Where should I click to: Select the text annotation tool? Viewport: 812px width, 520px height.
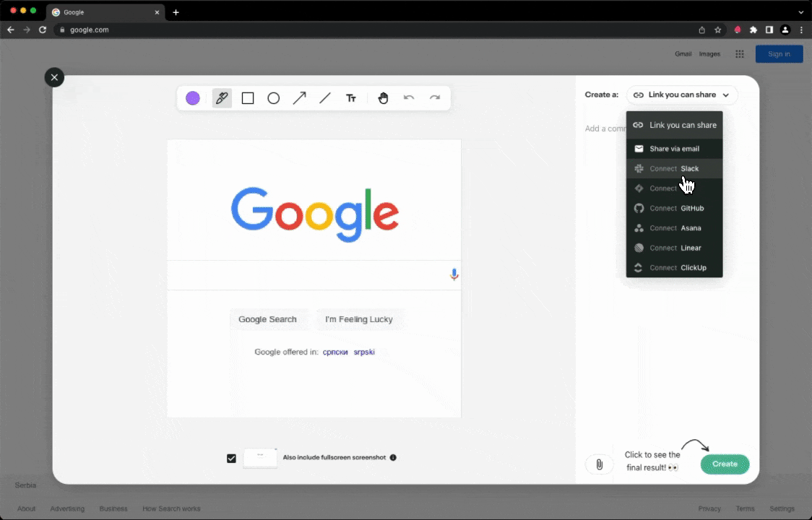(351, 98)
